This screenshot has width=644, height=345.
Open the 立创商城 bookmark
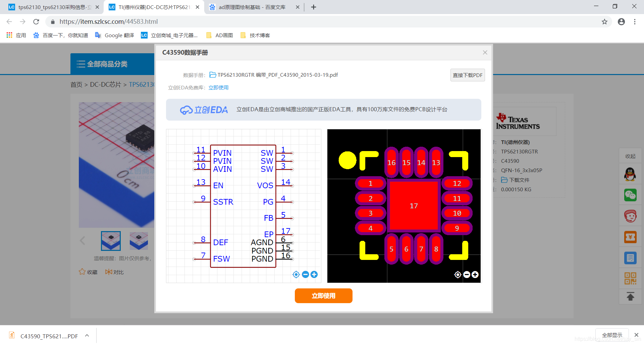click(x=169, y=35)
